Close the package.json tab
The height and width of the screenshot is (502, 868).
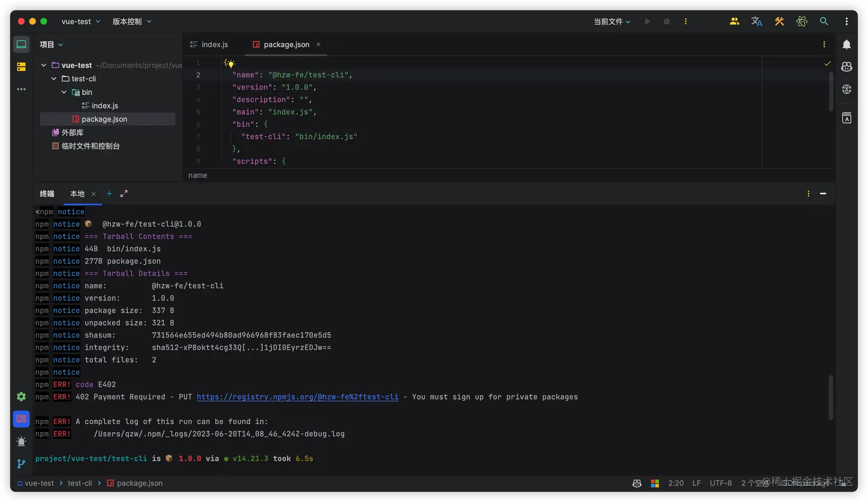pyautogui.click(x=318, y=44)
